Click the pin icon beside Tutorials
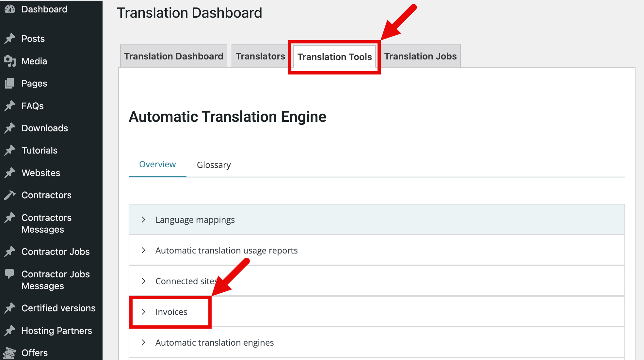 10,150
